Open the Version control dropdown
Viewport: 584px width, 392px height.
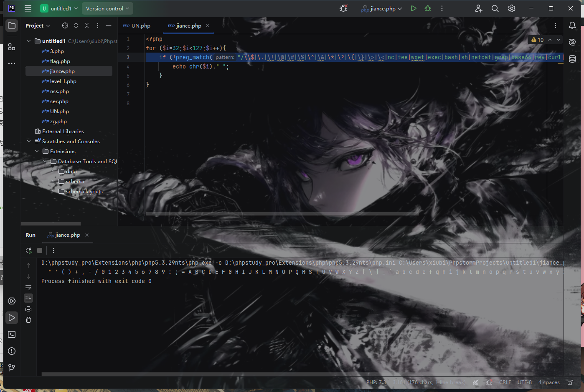click(x=107, y=8)
